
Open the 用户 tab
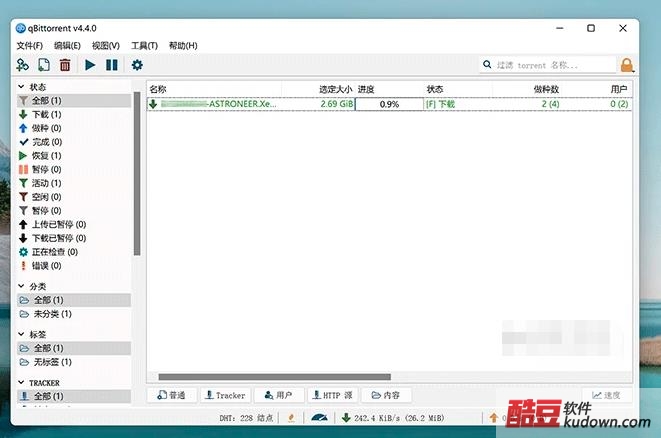coord(279,395)
